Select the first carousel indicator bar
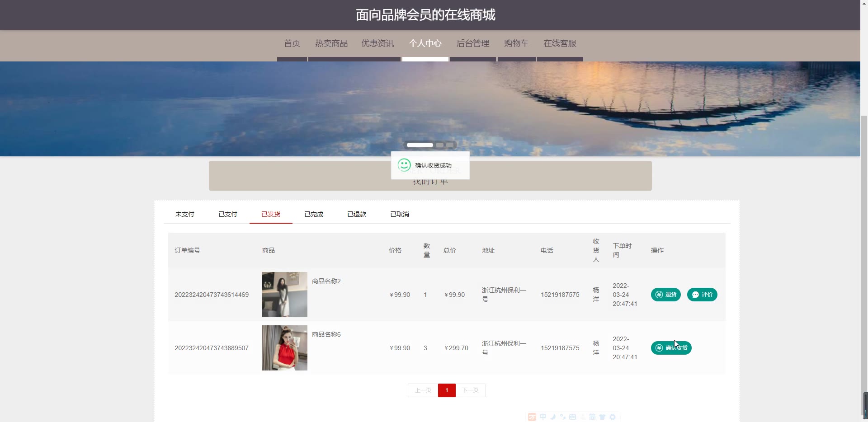 (420, 145)
